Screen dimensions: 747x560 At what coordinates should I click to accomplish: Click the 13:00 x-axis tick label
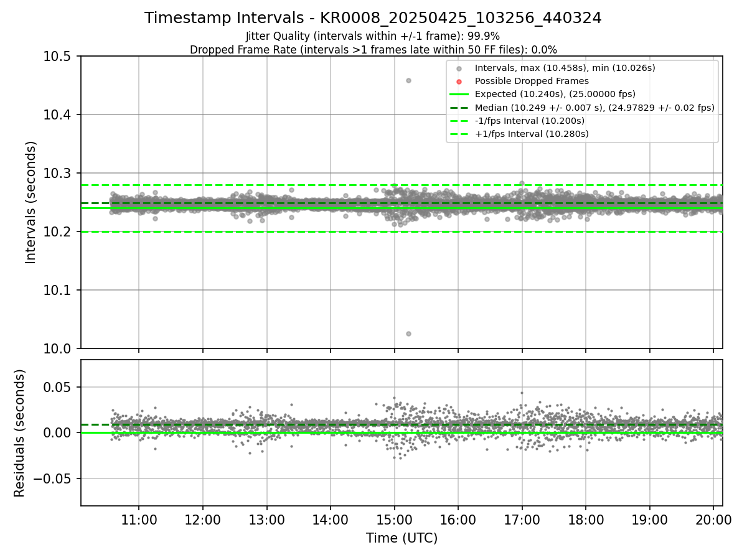point(266,520)
